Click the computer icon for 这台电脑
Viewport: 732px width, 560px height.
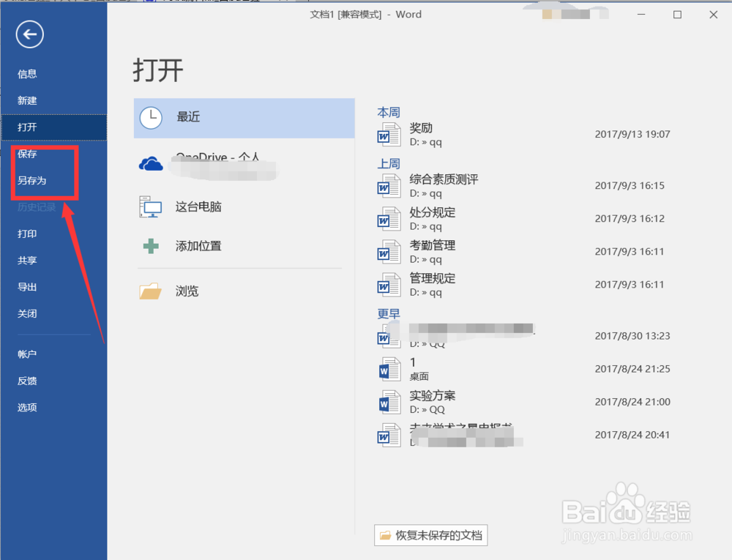(150, 206)
